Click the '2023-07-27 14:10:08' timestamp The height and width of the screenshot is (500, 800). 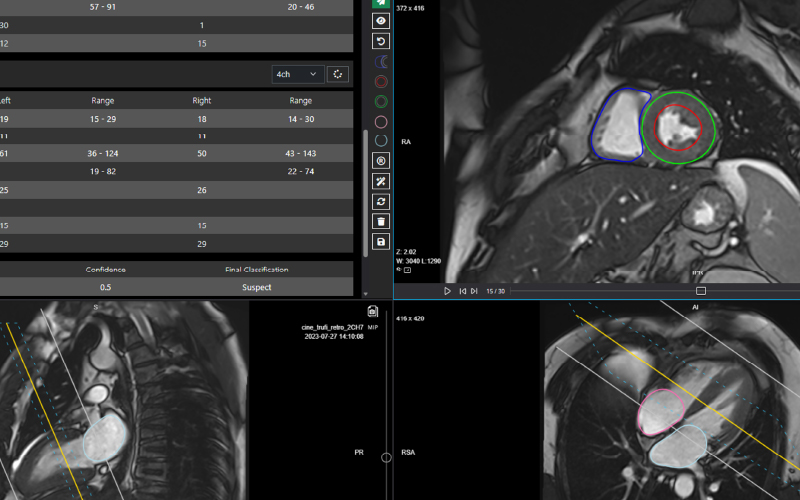[334, 336]
